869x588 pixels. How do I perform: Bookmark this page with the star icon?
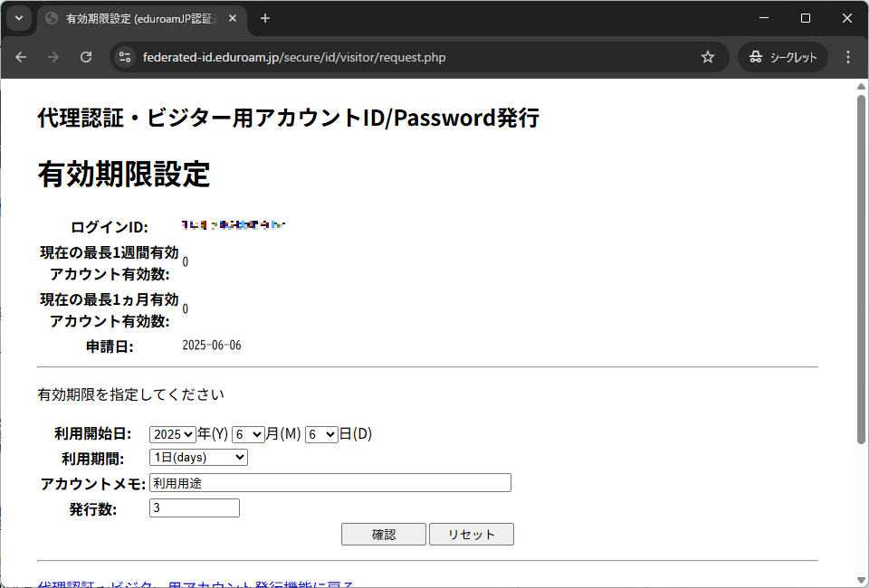[708, 57]
